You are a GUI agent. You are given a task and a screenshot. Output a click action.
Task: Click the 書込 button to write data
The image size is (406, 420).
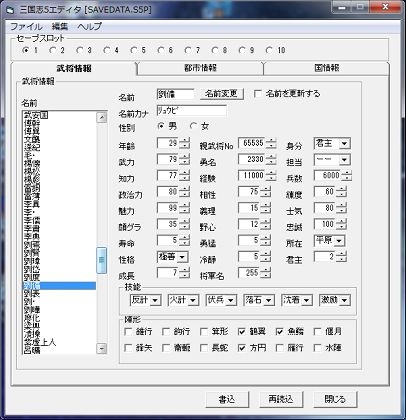(227, 399)
